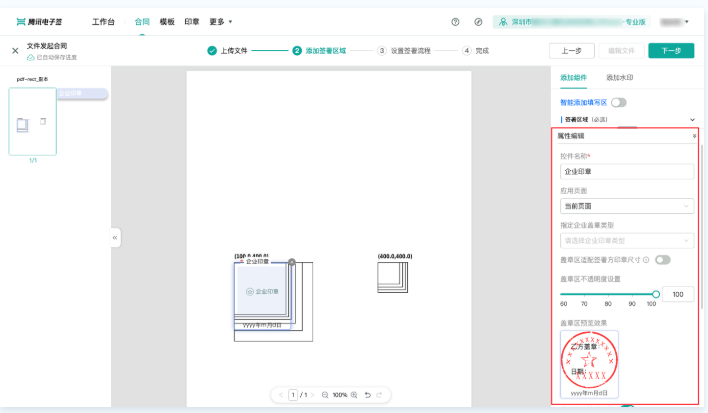Open the 模板 navigation item
Screen dimensions: 708x413
pyautogui.click(x=167, y=22)
